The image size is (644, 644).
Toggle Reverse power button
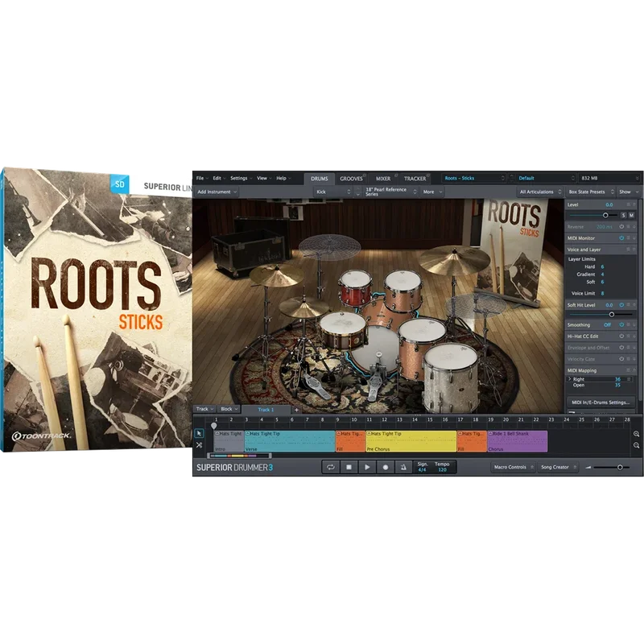click(621, 227)
